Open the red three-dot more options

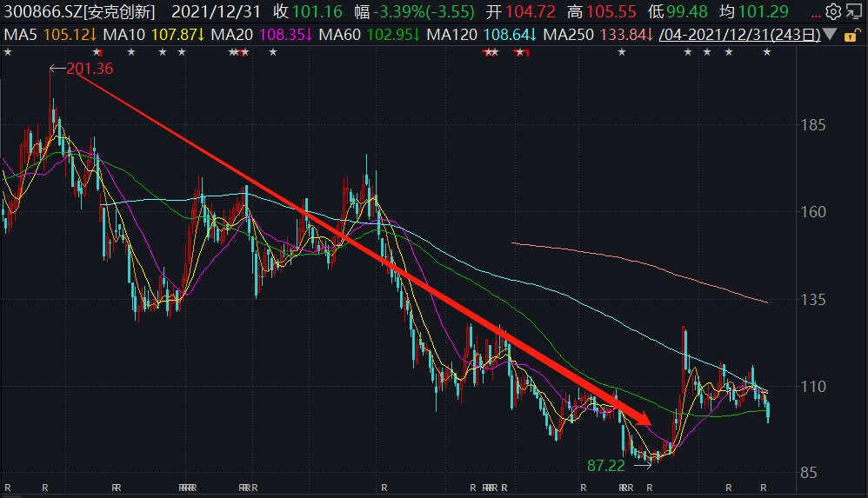click(x=816, y=16)
